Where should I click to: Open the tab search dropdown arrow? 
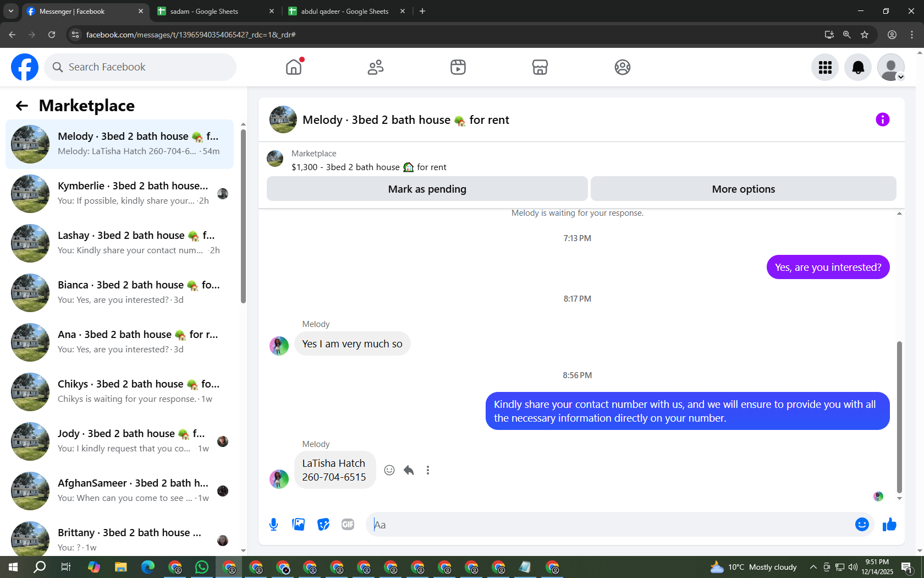(10, 11)
